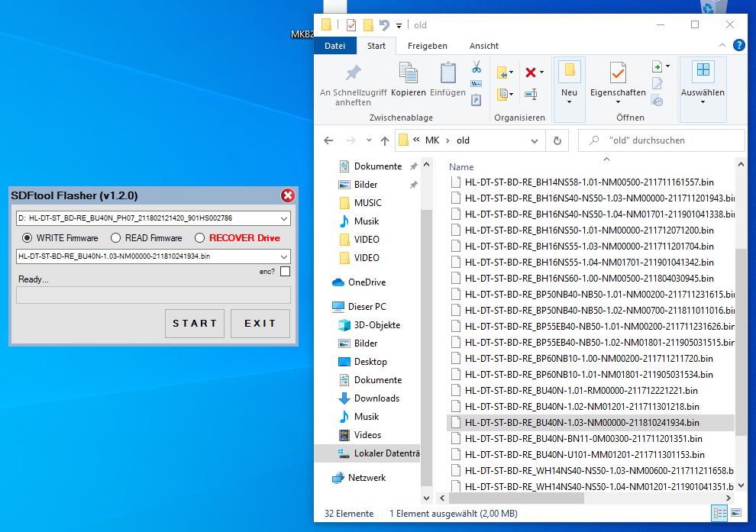756x532 pixels.
Task: Click the Einfügen clipboard icon
Action: tap(447, 74)
